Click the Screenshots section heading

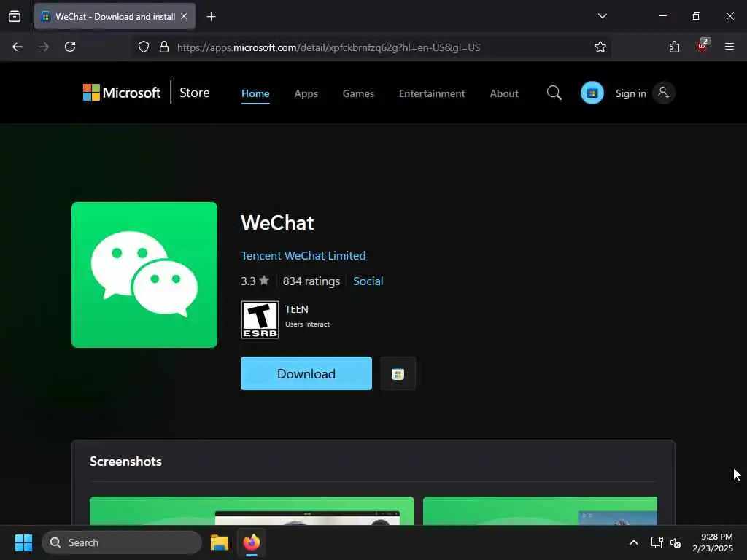[125, 462]
